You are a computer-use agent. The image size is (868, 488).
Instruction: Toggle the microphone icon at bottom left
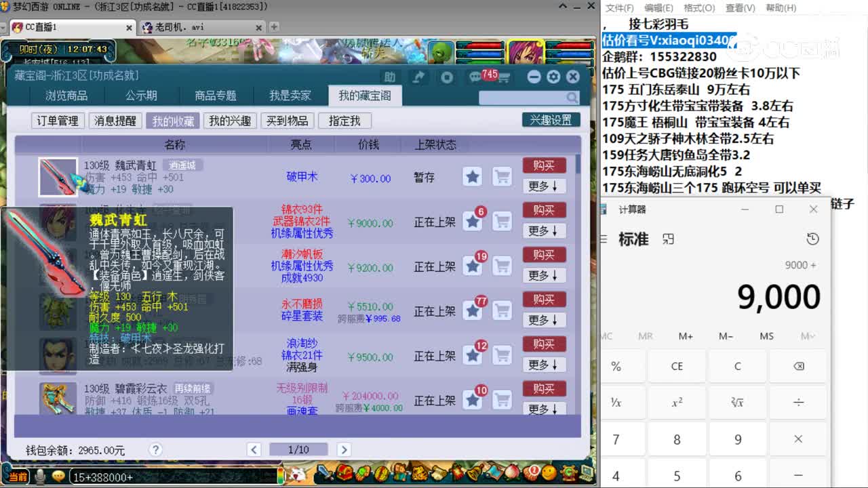39,475
